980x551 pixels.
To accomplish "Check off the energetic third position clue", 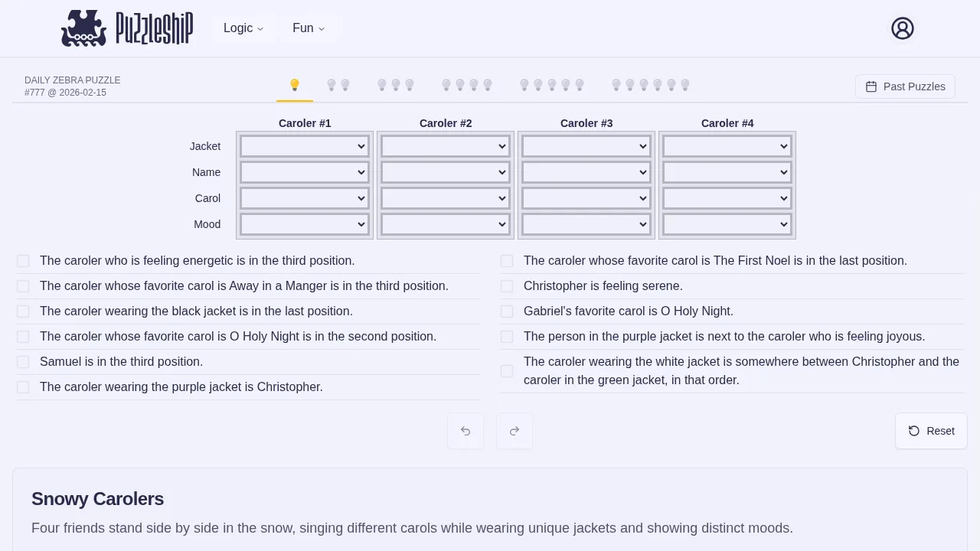I will [x=23, y=261].
